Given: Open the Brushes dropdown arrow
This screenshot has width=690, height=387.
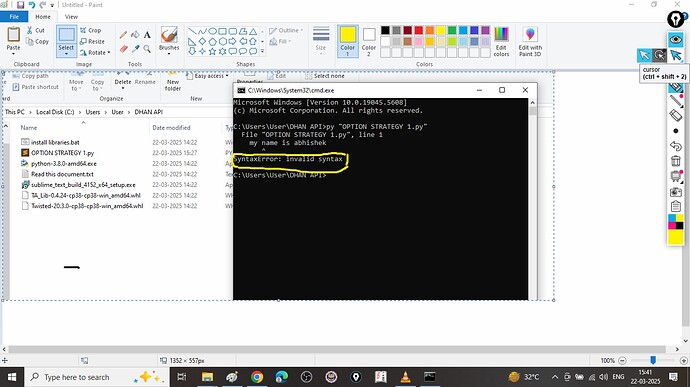Looking at the screenshot, I should pos(169,54).
